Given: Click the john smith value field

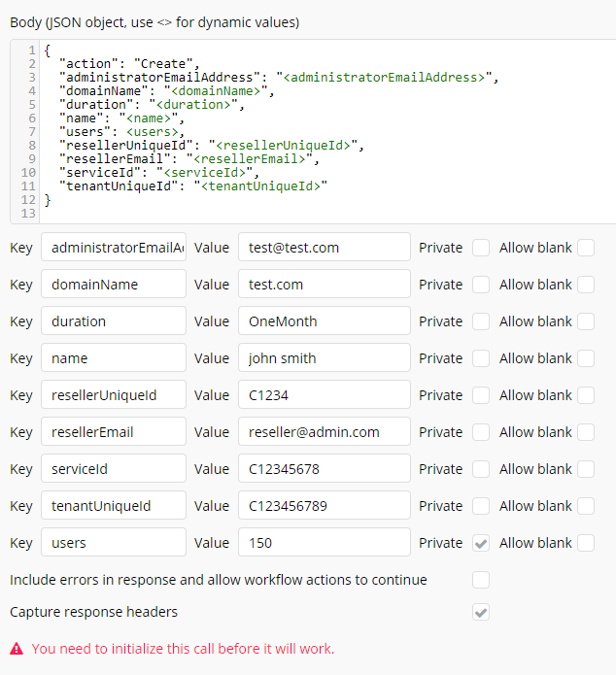Looking at the screenshot, I should pyautogui.click(x=324, y=358).
